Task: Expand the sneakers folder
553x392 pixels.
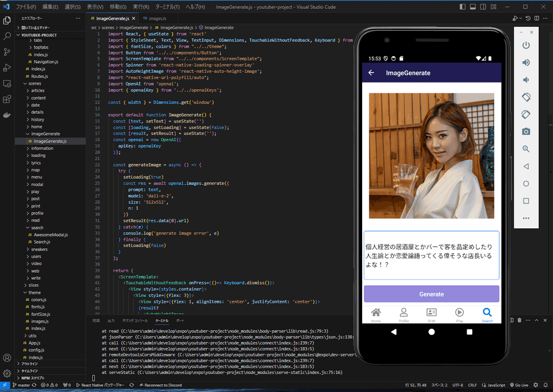Action: coord(39,249)
